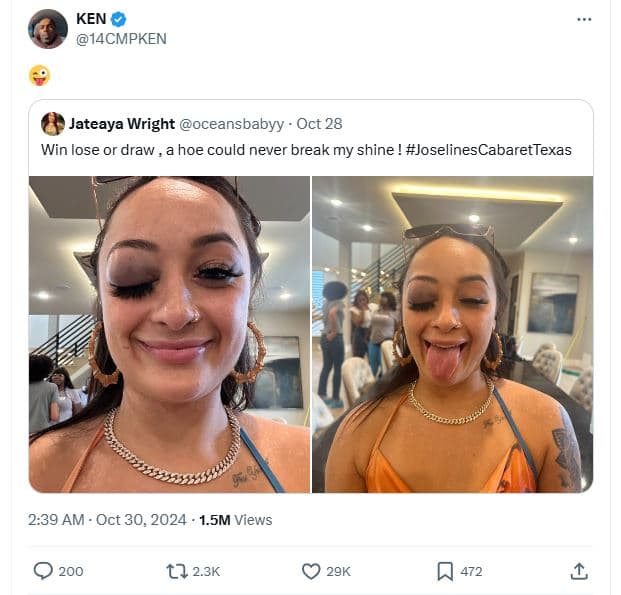
Task: Like the post with heart icon
Action: coord(311,571)
